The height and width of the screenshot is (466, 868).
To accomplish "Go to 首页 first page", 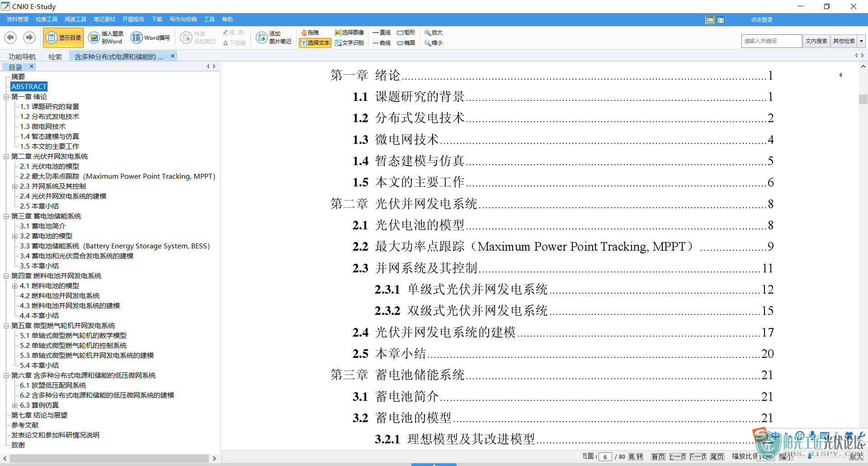I will point(658,457).
